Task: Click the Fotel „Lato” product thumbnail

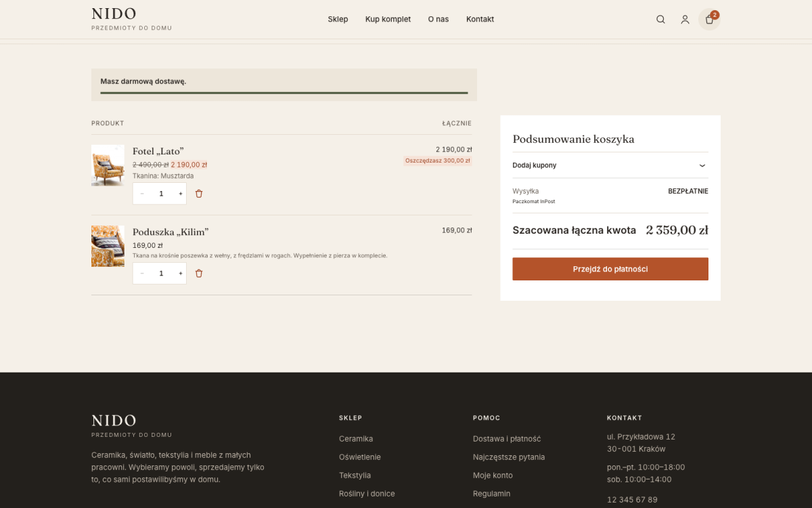Action: coord(108,165)
